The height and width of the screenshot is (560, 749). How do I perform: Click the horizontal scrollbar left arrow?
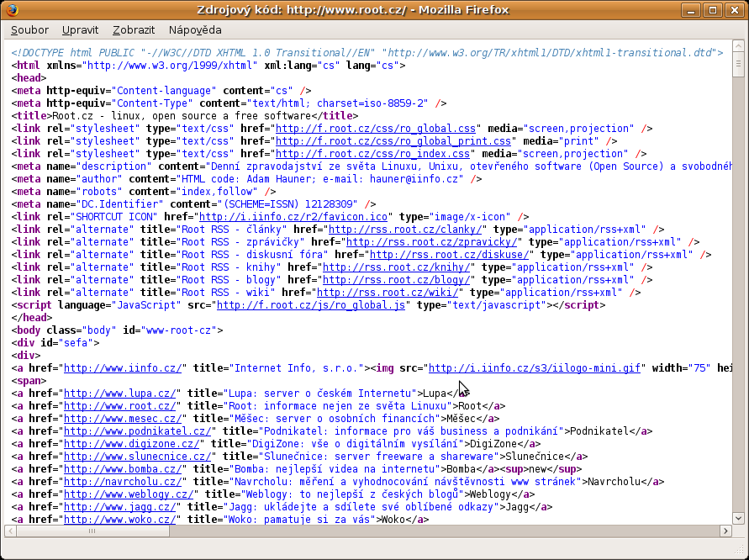[x=10, y=531]
